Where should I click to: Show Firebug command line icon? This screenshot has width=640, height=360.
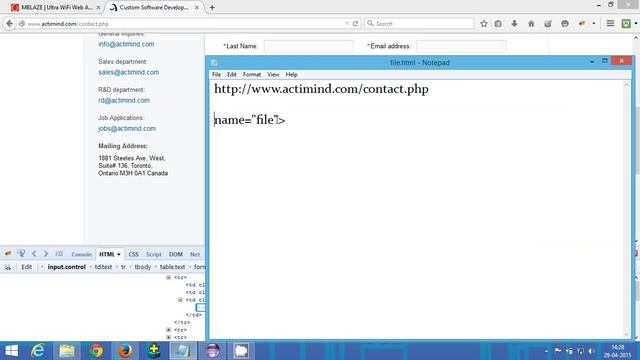point(59,254)
